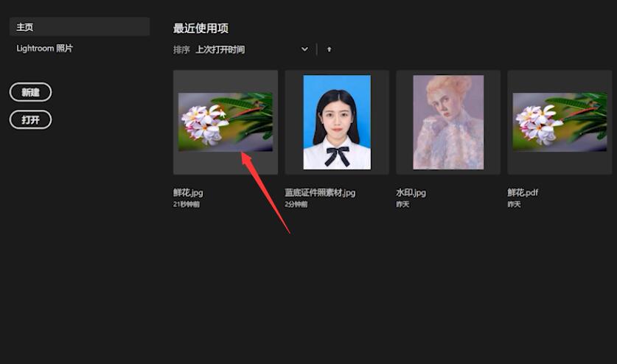Open the 水印.jpg painting thumbnail

pos(448,122)
